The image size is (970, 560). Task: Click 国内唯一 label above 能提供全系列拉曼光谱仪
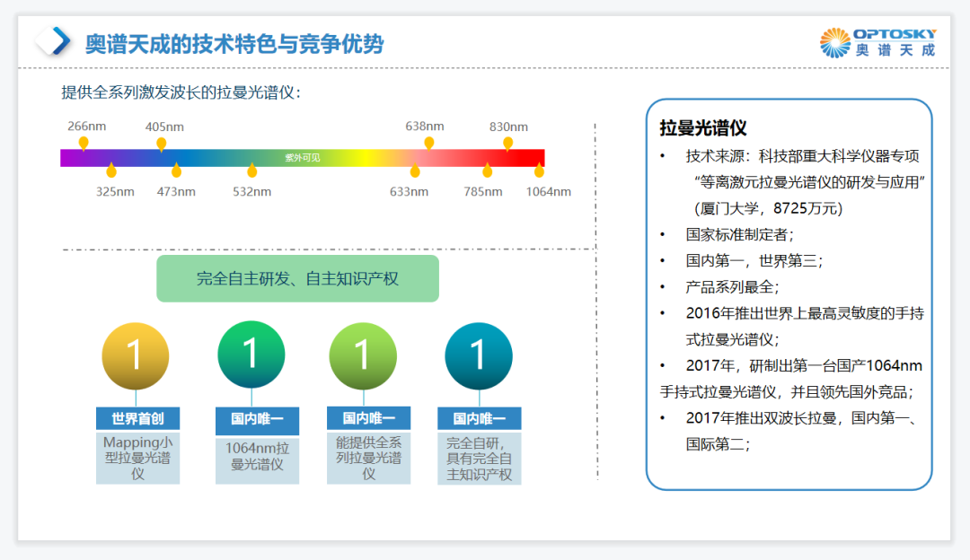[369, 418]
